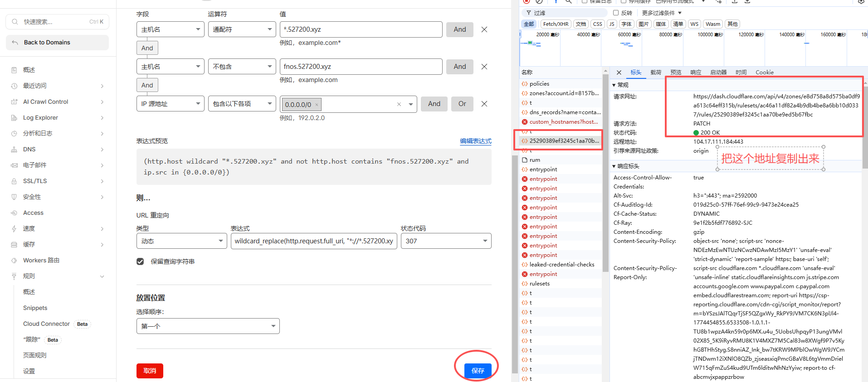The height and width of the screenshot is (382, 868).
Task: Click the DevTools filter funnel icon
Action: (x=528, y=13)
